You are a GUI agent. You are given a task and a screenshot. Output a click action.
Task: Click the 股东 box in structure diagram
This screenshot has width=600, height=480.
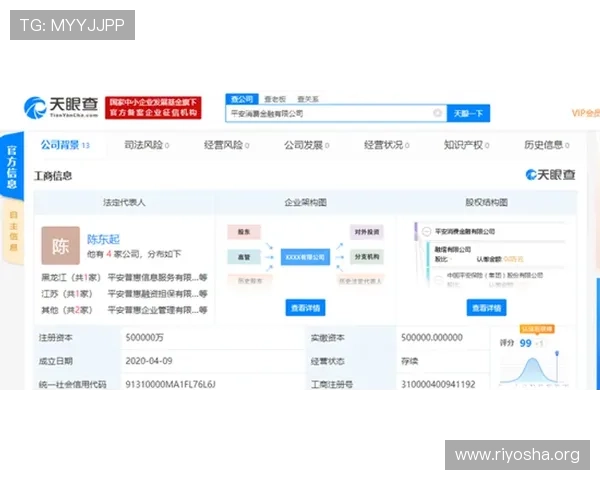click(244, 232)
